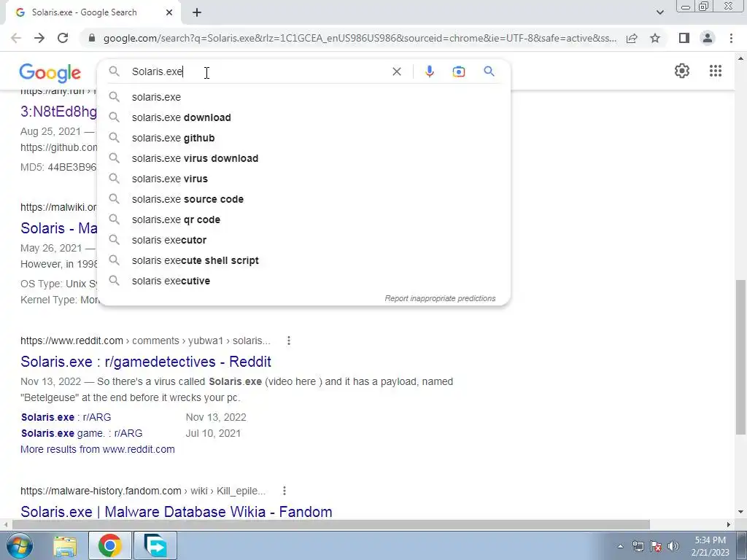This screenshot has width=747, height=560.
Task: Click vertical scrollbar down arrow
Action: tap(740, 512)
